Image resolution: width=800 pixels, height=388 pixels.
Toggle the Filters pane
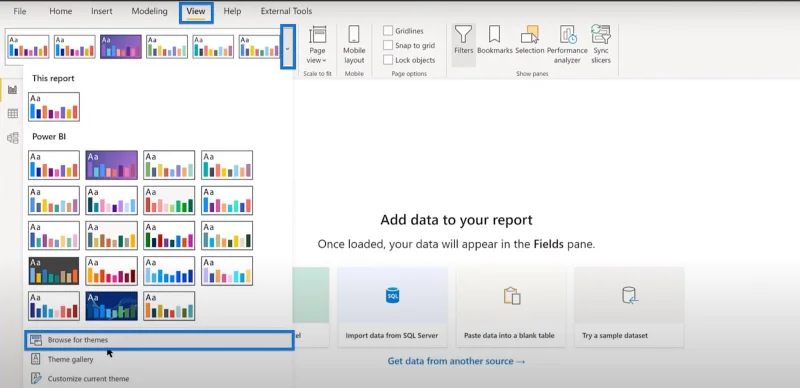point(464,45)
